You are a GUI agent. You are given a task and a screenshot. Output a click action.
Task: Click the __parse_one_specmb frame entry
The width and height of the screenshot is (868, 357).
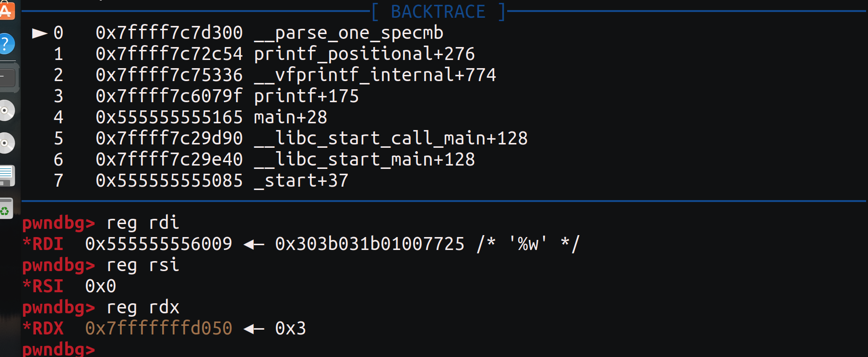click(x=349, y=33)
